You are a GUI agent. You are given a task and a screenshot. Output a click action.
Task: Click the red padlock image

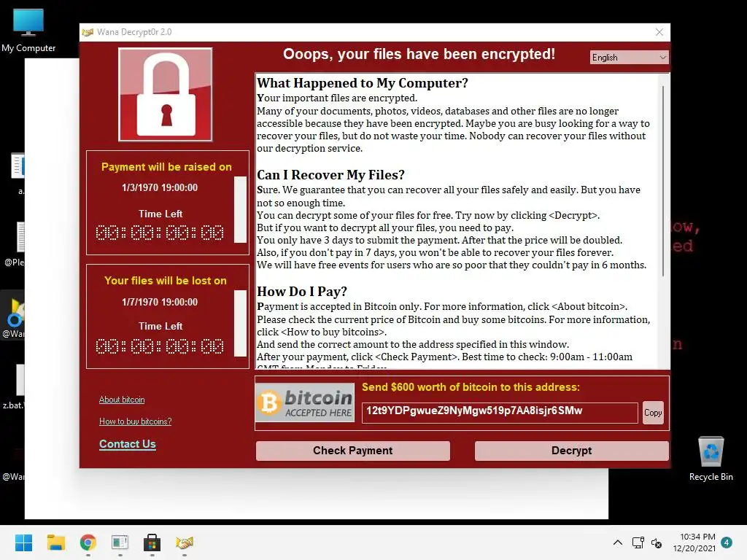(x=166, y=94)
